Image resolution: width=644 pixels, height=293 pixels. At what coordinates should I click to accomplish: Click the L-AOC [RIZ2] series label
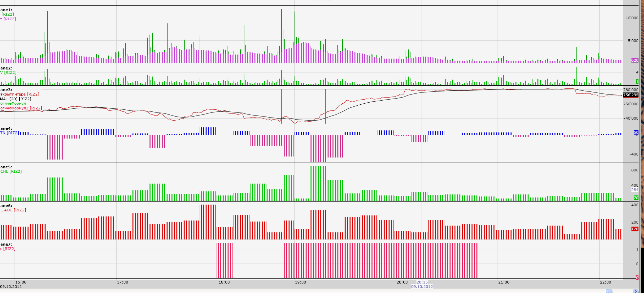13,210
